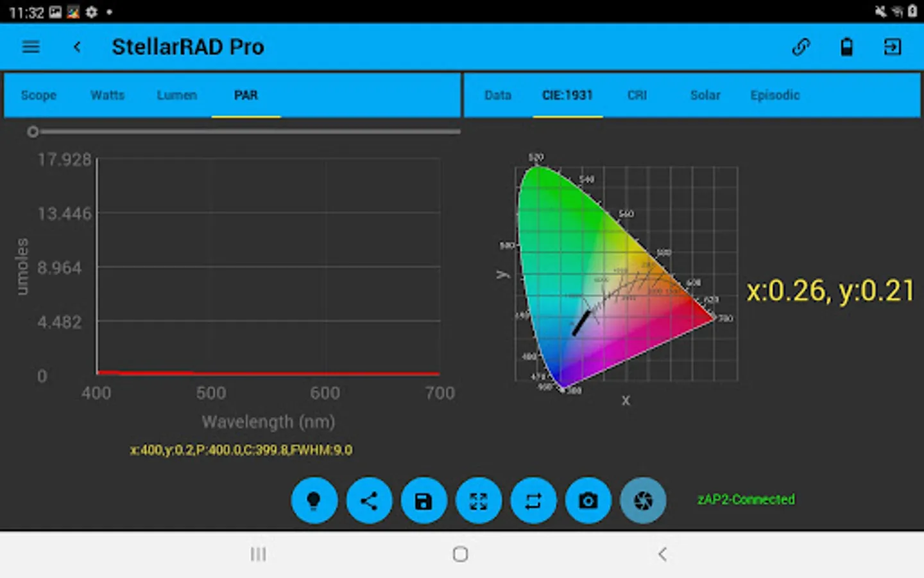924x578 pixels.
Task: Select the CIE:1931 tab
Action: point(567,95)
